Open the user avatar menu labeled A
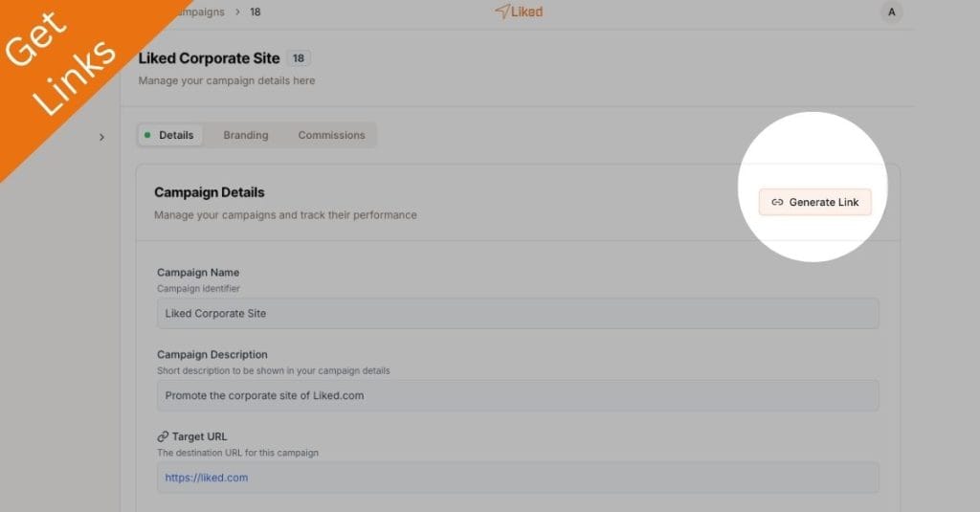Viewport: 980px width, 512px height. pyautogui.click(x=891, y=12)
